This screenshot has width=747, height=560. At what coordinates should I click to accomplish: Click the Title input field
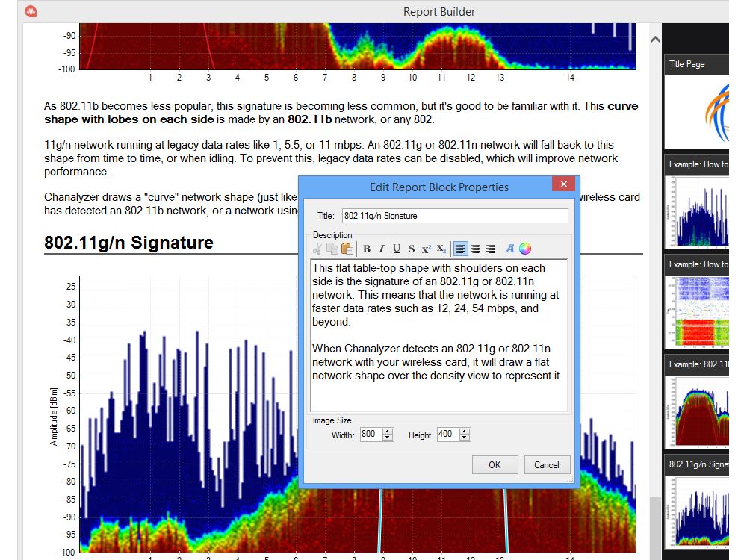[x=455, y=216]
